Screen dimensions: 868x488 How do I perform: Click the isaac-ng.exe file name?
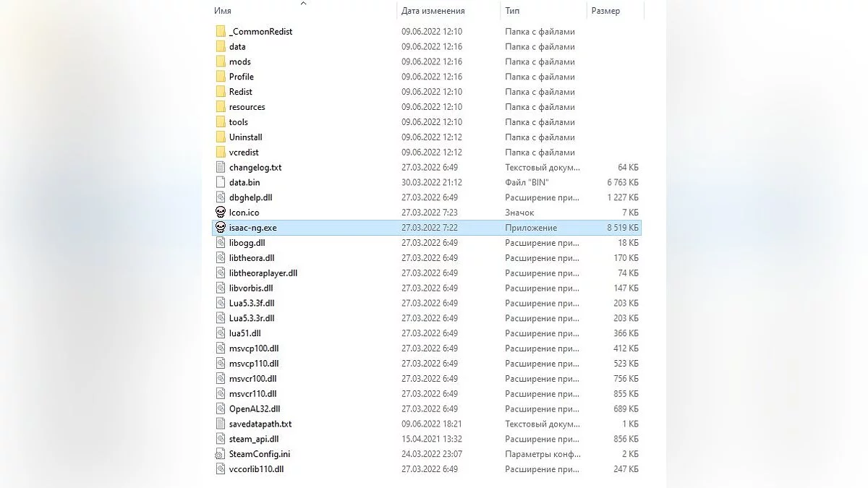point(253,228)
